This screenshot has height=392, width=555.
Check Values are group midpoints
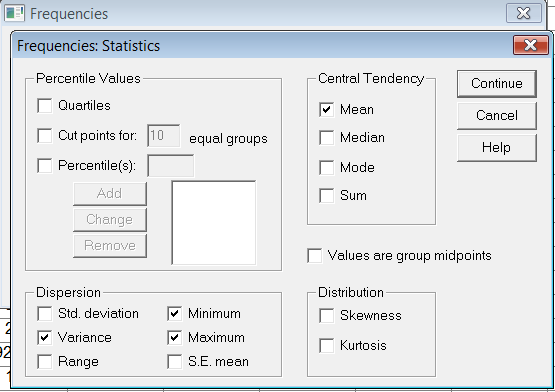(315, 256)
